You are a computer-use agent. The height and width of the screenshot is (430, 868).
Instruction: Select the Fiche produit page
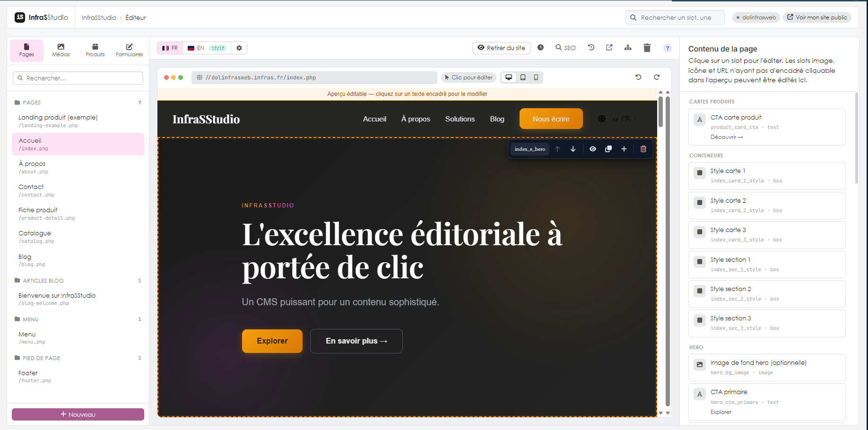78,214
